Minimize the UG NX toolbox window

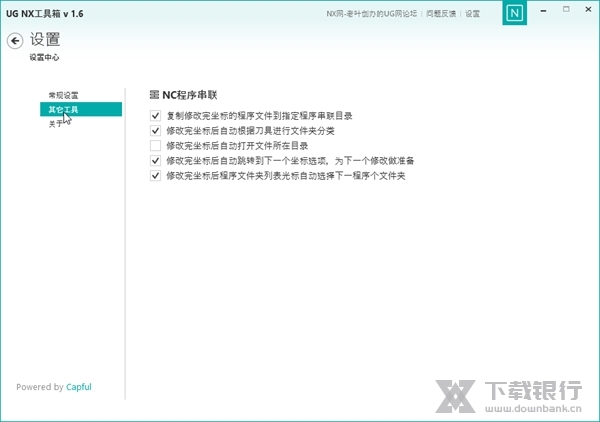pos(543,10)
